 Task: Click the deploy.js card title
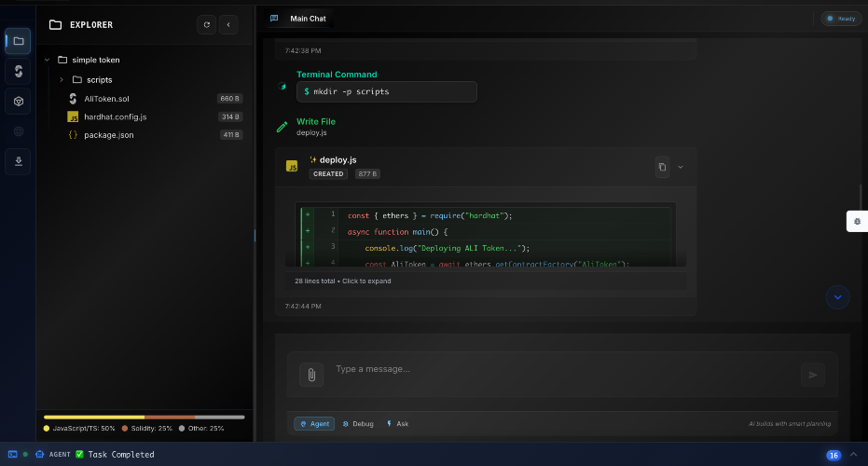(x=338, y=160)
